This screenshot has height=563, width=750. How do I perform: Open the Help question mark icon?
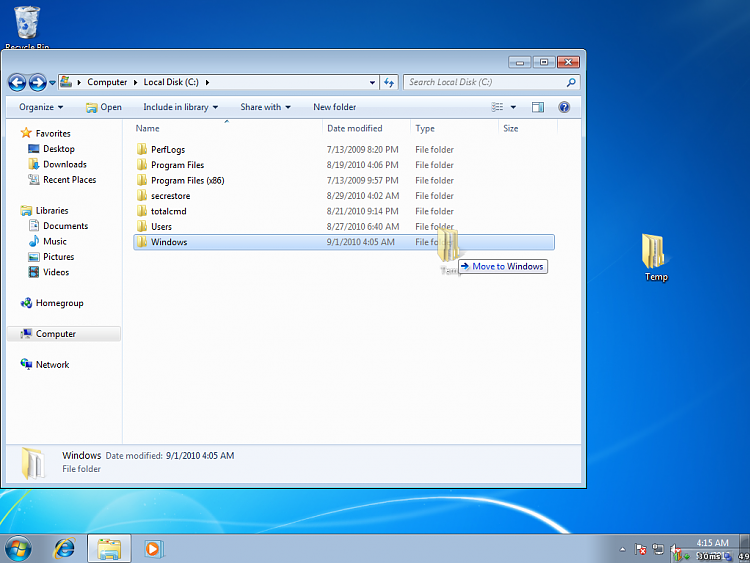(564, 107)
